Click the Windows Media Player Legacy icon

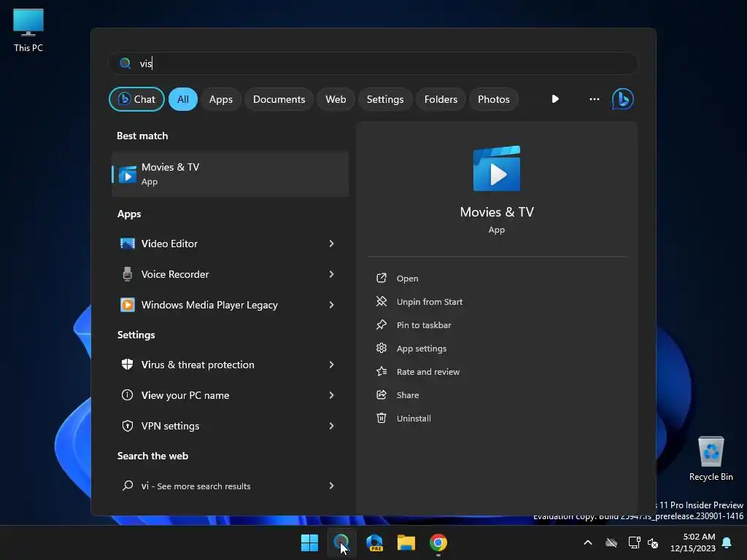pyautogui.click(x=127, y=305)
